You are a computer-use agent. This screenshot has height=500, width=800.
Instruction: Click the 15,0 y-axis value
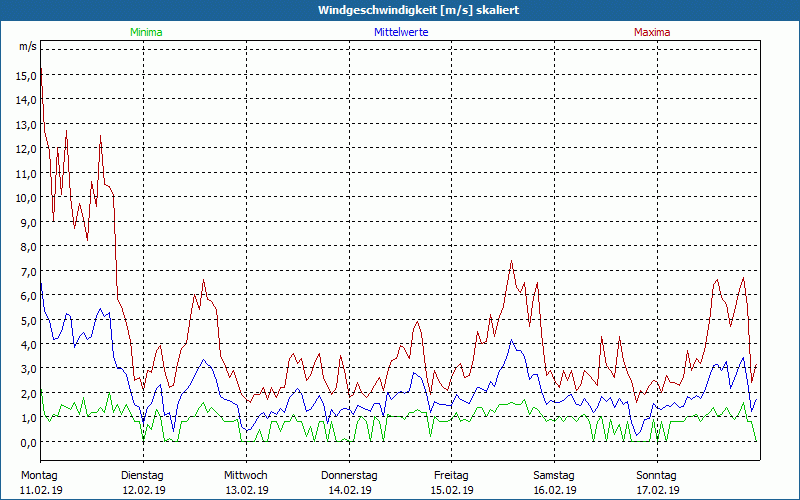[26, 76]
